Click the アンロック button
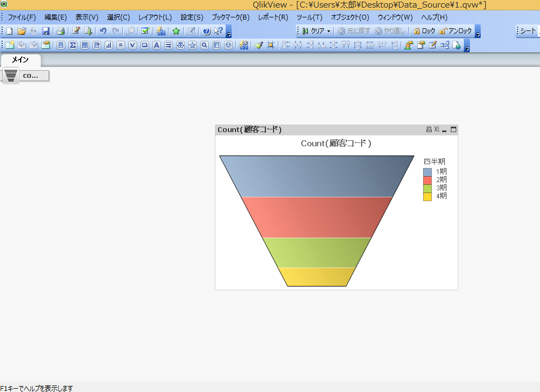 pos(455,31)
